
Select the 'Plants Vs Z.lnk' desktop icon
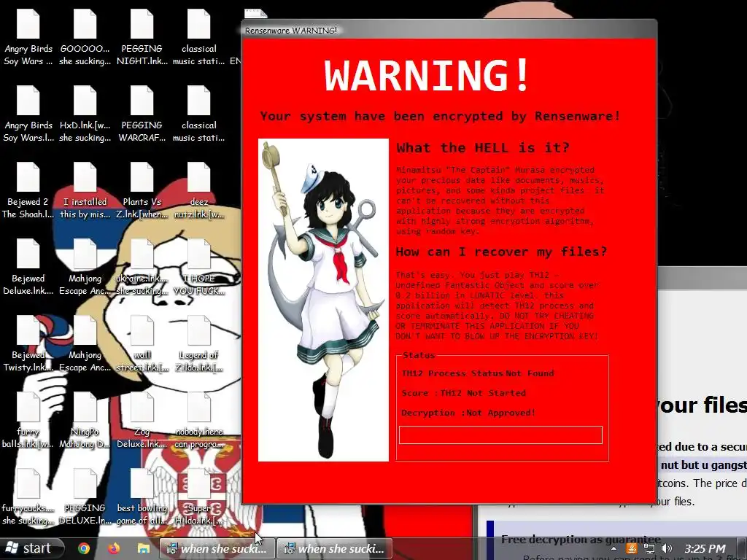coord(142,192)
